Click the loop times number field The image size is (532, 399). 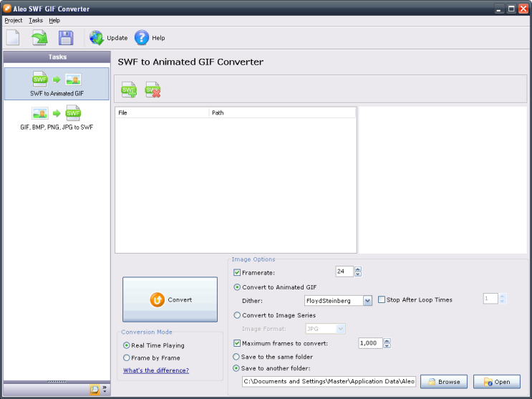pyautogui.click(x=490, y=299)
